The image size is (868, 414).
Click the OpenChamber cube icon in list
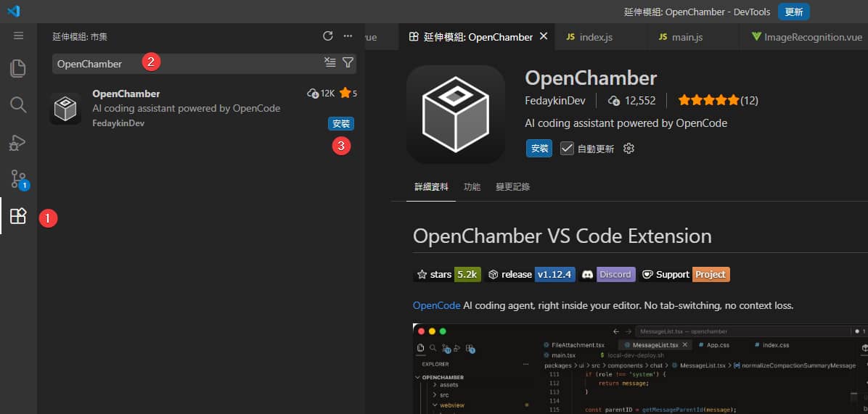point(65,108)
